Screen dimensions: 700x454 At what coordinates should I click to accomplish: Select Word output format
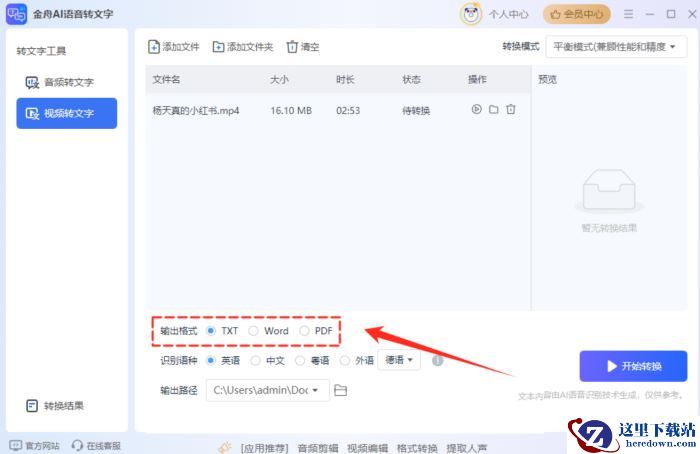[253, 331]
